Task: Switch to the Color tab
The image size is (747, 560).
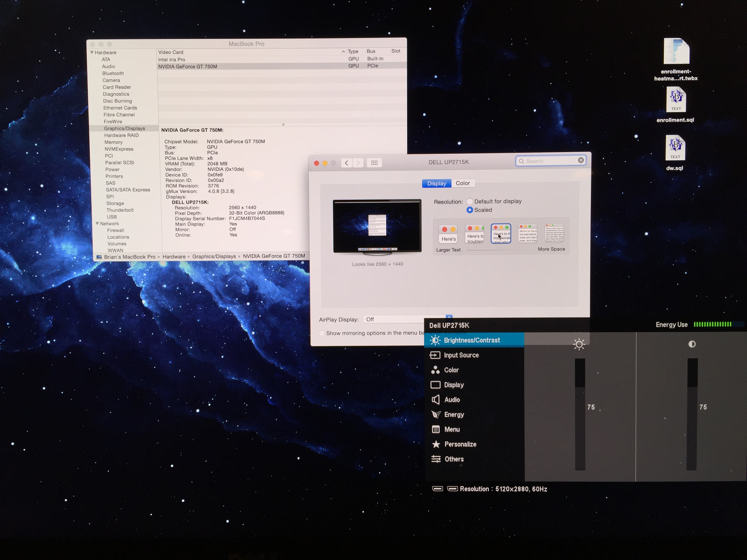Action: click(463, 183)
